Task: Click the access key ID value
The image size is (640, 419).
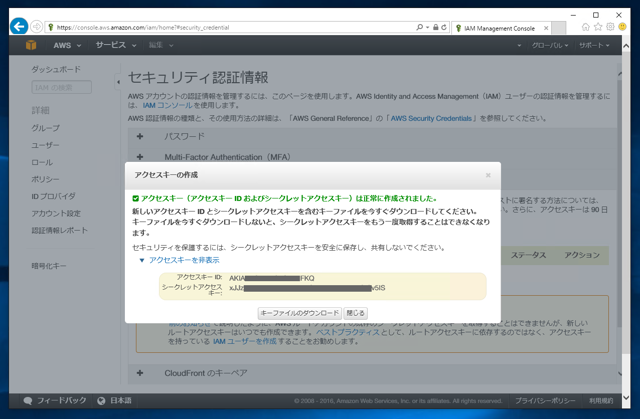Action: click(x=271, y=278)
